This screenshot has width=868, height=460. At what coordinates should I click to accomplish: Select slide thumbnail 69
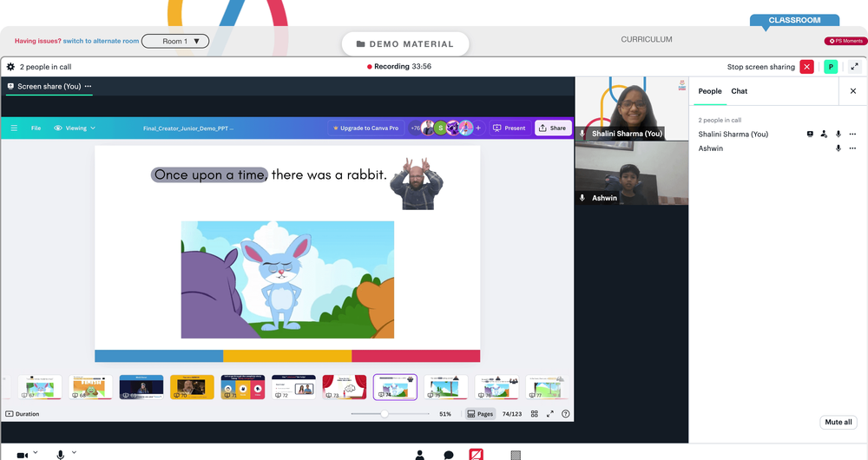pos(141,387)
